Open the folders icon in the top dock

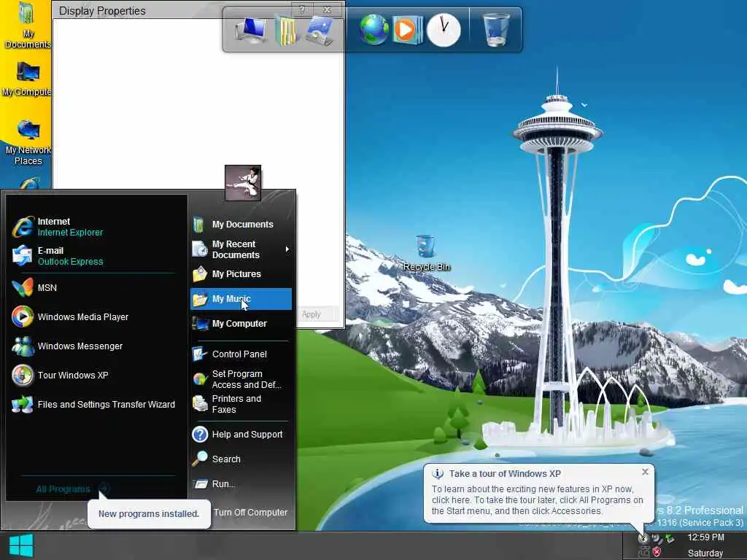click(x=285, y=31)
